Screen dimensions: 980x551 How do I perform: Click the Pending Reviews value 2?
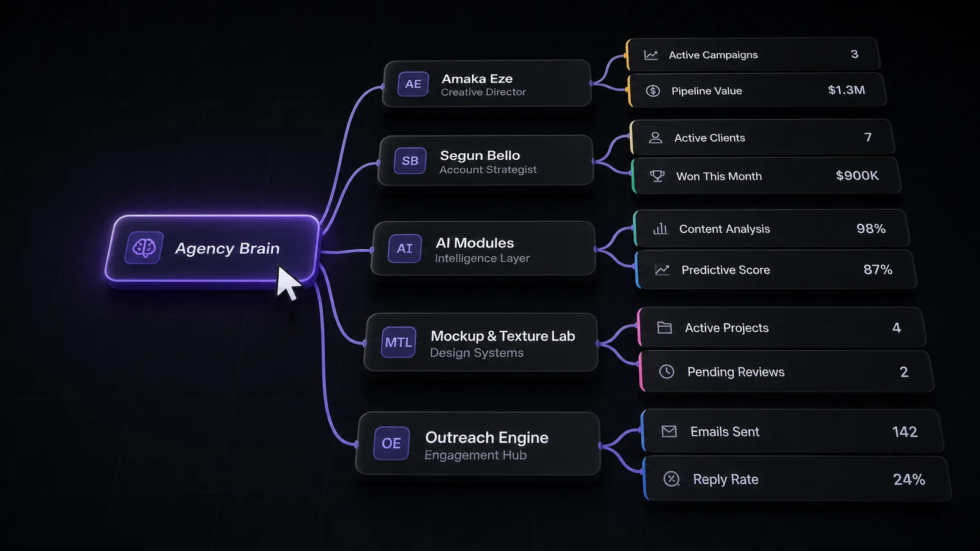point(904,372)
